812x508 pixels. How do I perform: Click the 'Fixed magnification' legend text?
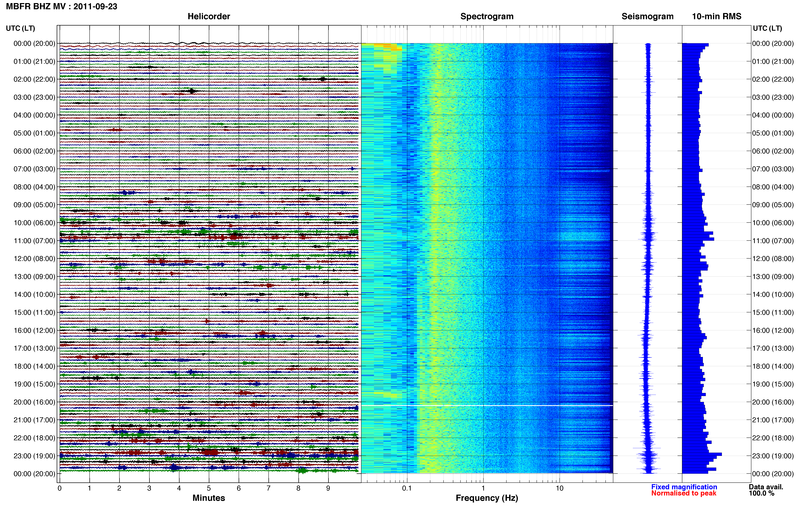[x=684, y=487]
